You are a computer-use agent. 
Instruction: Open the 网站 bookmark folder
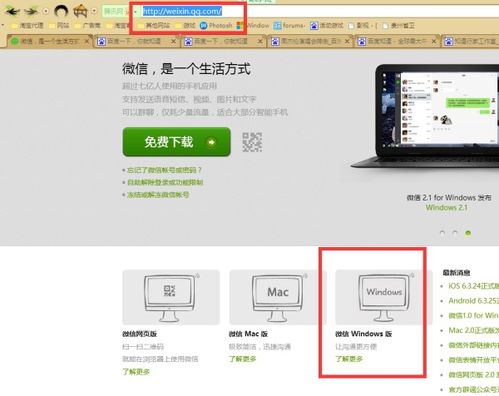[59, 25]
